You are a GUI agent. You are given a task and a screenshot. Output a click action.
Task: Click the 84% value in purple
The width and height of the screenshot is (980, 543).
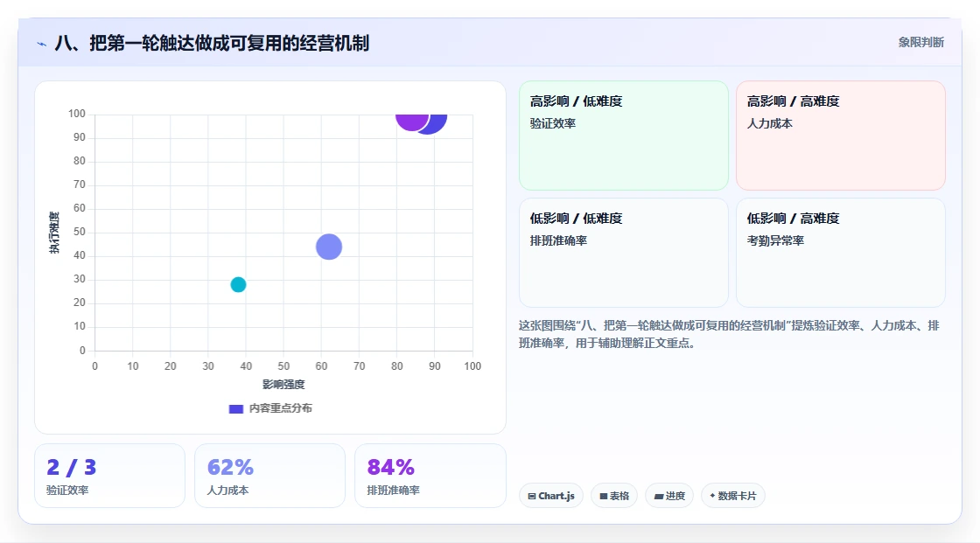[x=390, y=467]
